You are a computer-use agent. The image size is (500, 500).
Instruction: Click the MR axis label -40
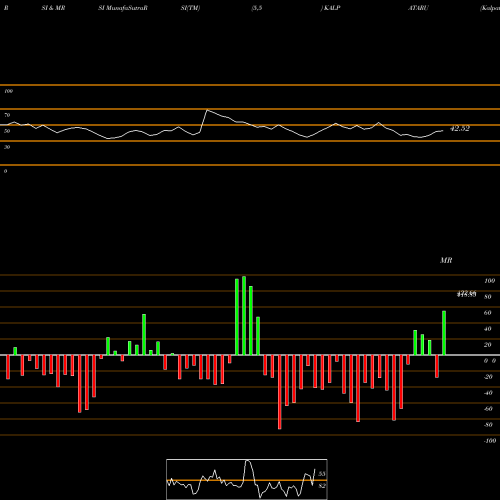tap(488, 393)
